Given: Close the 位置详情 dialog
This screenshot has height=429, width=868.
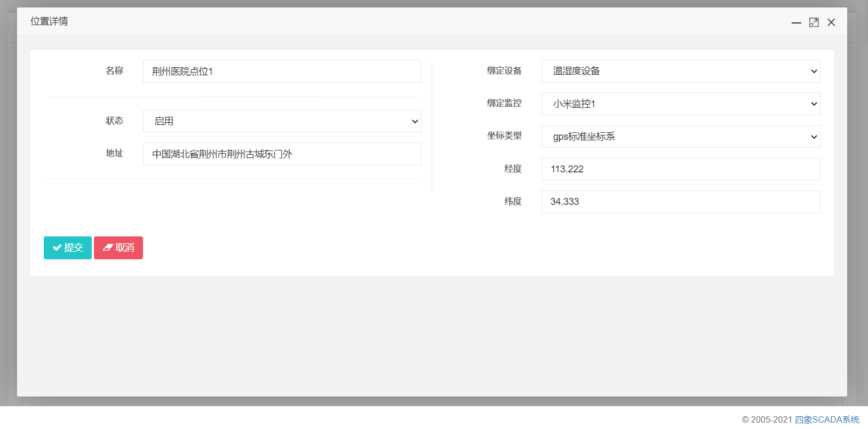Looking at the screenshot, I should click(831, 22).
